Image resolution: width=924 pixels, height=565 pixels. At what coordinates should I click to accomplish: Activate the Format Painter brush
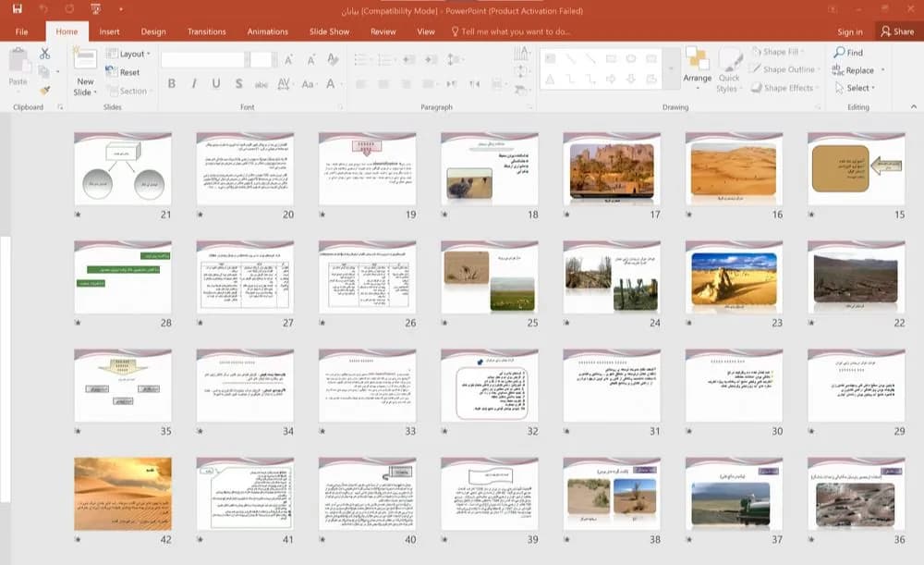[x=44, y=91]
